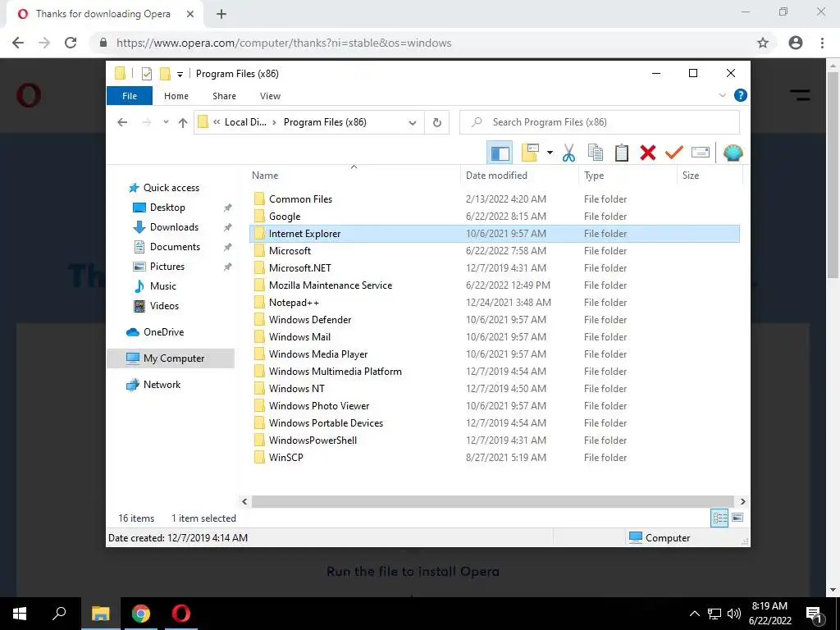Image resolution: width=840 pixels, height=630 pixels.
Task: Switch to the Home ribbon tab
Action: pos(176,96)
